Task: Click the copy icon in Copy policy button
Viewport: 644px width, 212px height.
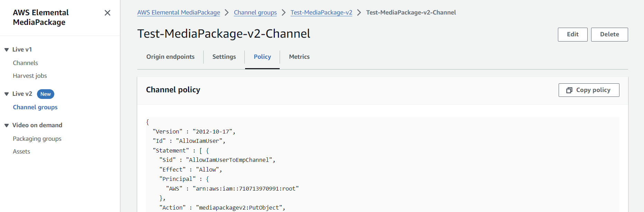Action: pos(569,90)
